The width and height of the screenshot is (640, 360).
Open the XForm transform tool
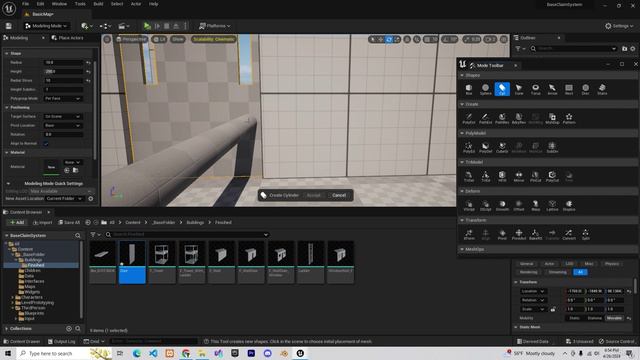469,234
